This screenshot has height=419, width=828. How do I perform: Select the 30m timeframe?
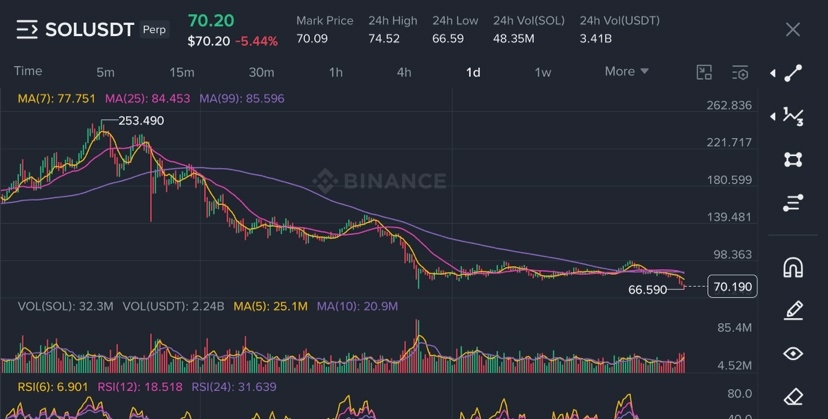click(x=261, y=72)
